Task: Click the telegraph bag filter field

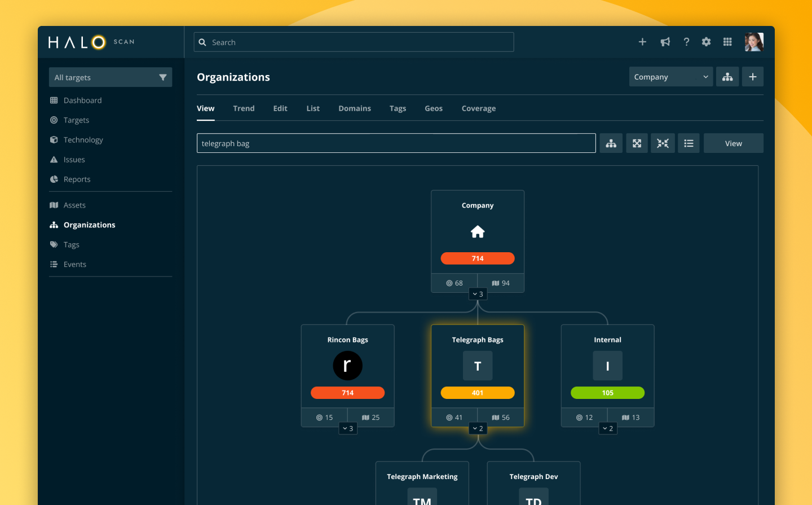Action: [396, 143]
